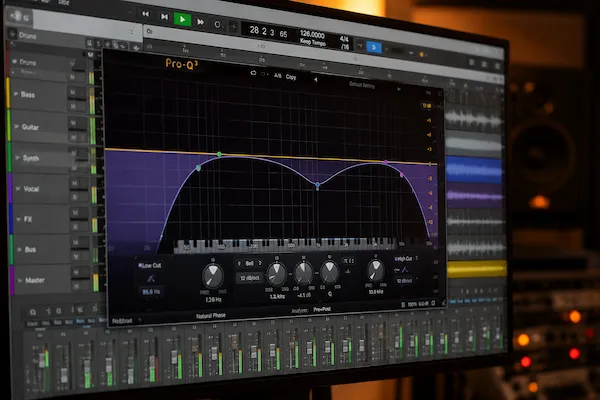
Task: Mute the Bus track with its M button
Action: click(x=76, y=242)
